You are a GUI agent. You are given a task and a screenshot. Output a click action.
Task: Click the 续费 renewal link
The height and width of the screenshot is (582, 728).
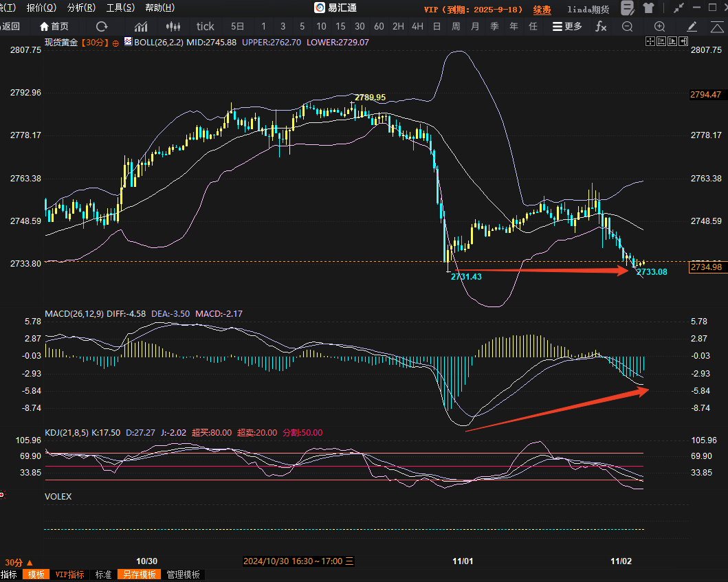542,10
